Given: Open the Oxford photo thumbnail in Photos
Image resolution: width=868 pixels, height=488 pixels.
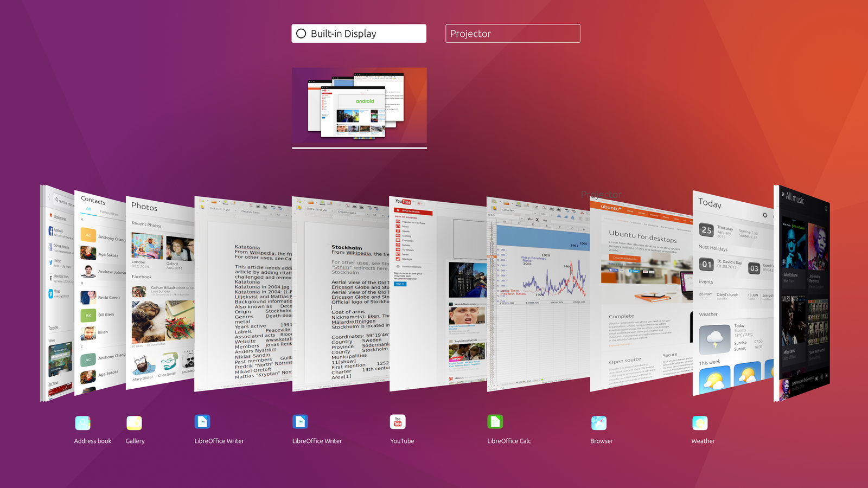Looking at the screenshot, I should 180,249.
